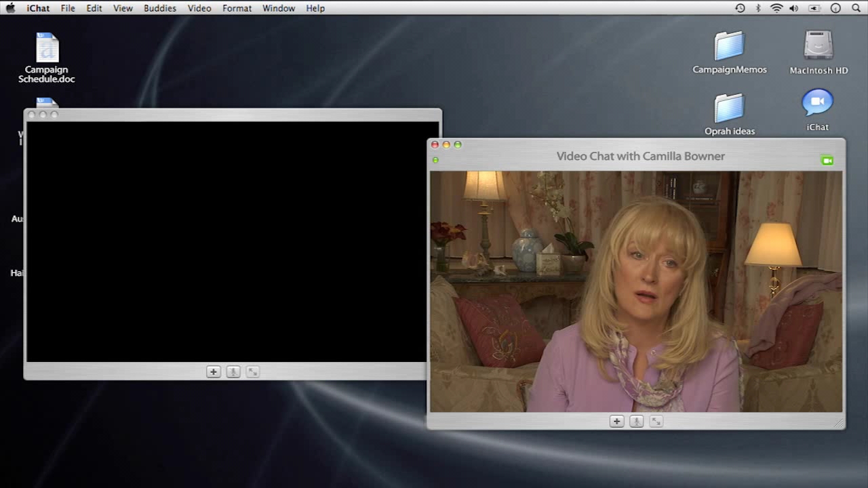This screenshot has height=488, width=868.
Task: Open the Apple menu
Action: (11, 8)
